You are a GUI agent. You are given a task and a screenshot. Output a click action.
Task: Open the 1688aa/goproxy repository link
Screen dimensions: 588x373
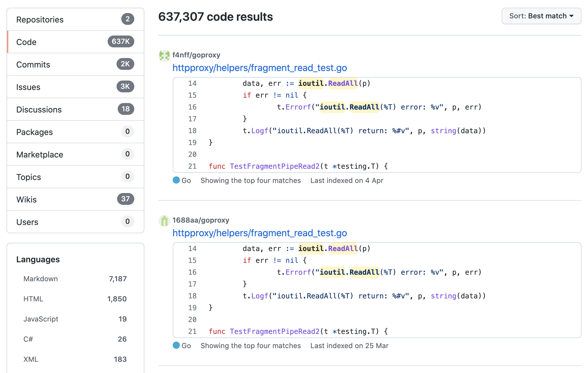[201, 220]
